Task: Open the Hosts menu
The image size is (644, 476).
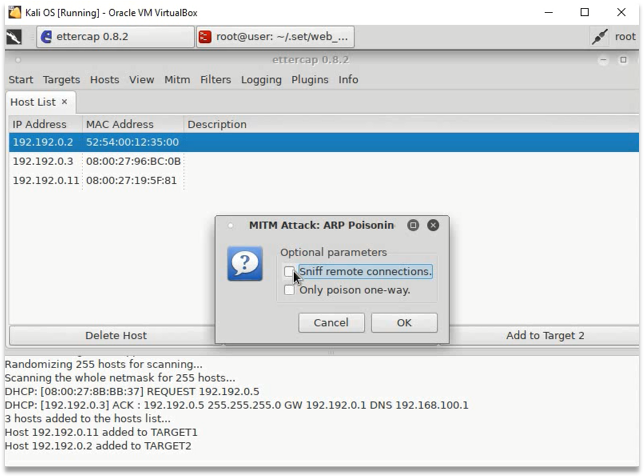Action: click(105, 79)
